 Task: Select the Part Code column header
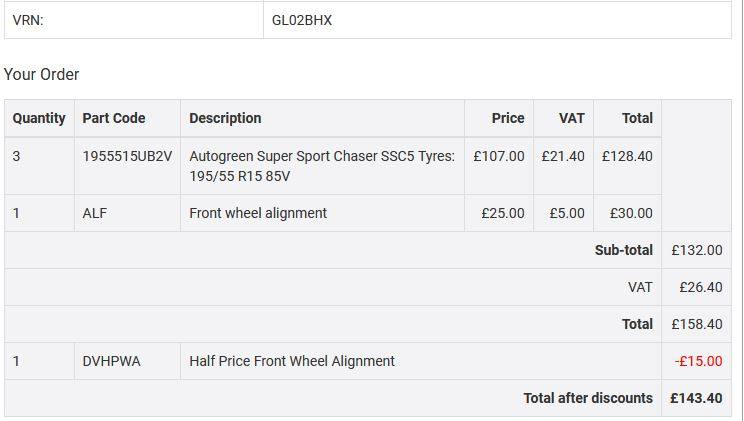pos(114,118)
